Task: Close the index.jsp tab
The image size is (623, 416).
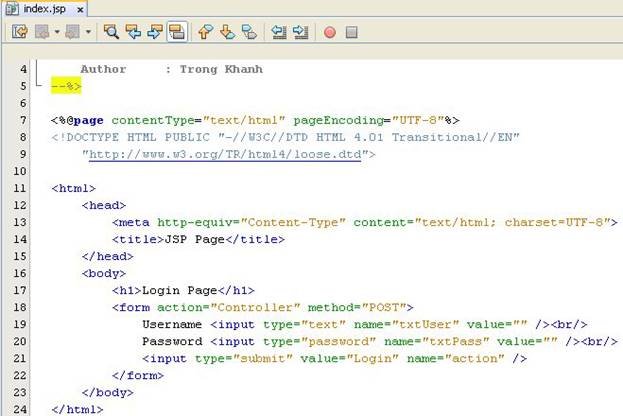Action: click(x=80, y=10)
